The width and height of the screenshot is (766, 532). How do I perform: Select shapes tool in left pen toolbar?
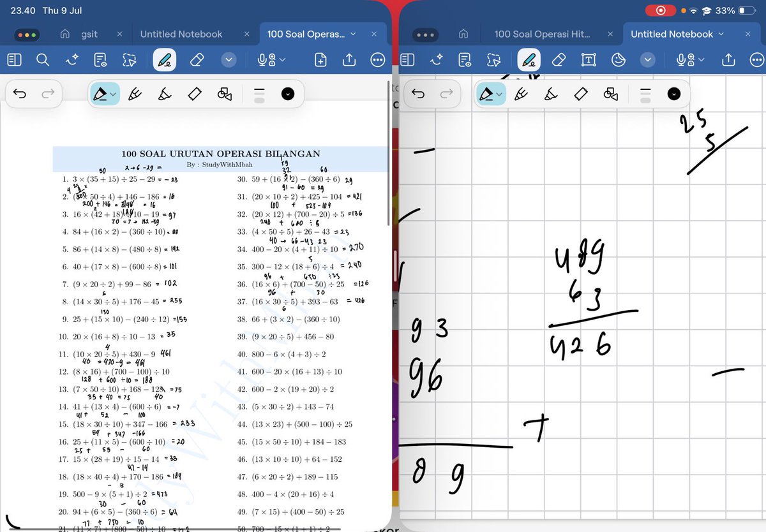point(225,94)
